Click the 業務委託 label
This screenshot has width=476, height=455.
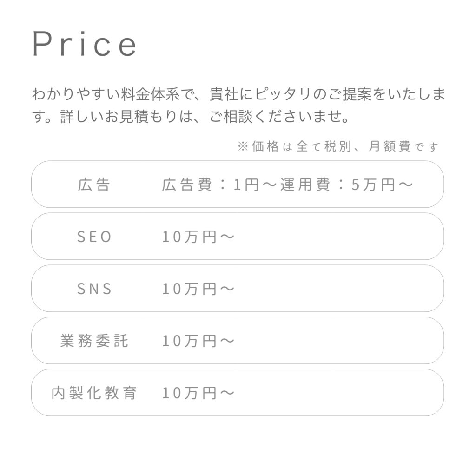[94, 341]
